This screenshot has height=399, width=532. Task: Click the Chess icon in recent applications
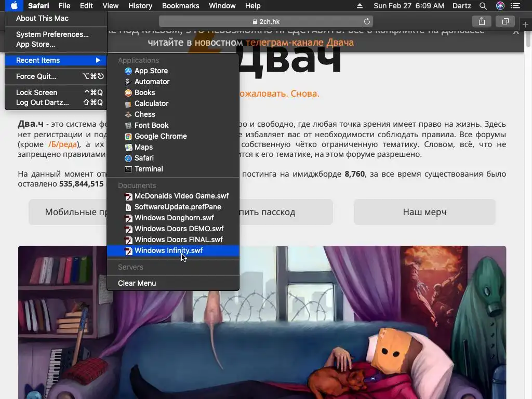(x=128, y=114)
